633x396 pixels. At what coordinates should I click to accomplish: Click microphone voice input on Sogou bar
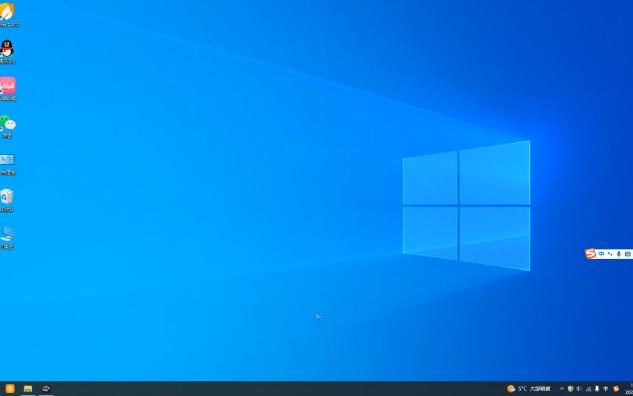pos(618,254)
